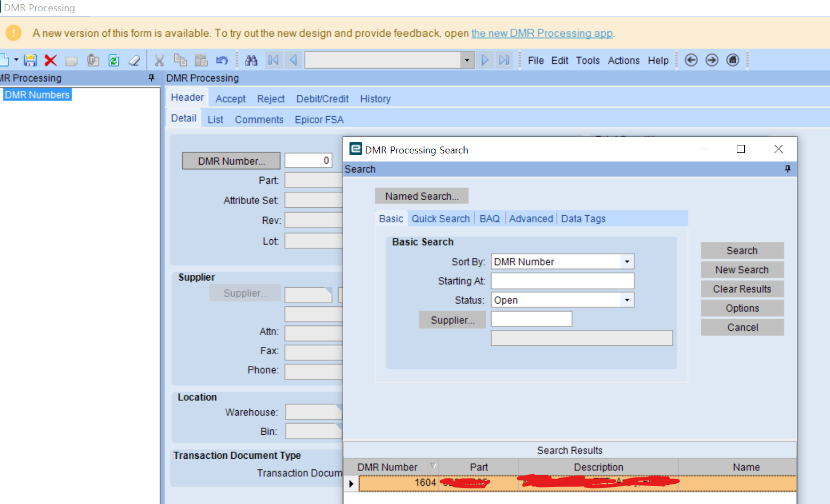This screenshot has height=504, width=830.
Task: Click the Save floppy disk icon
Action: [30, 60]
